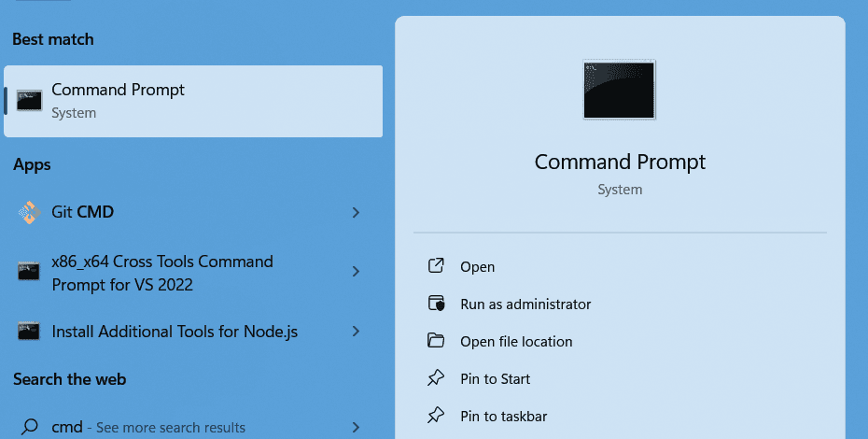
Task: Click the web search magnifier icon
Action: [29, 427]
